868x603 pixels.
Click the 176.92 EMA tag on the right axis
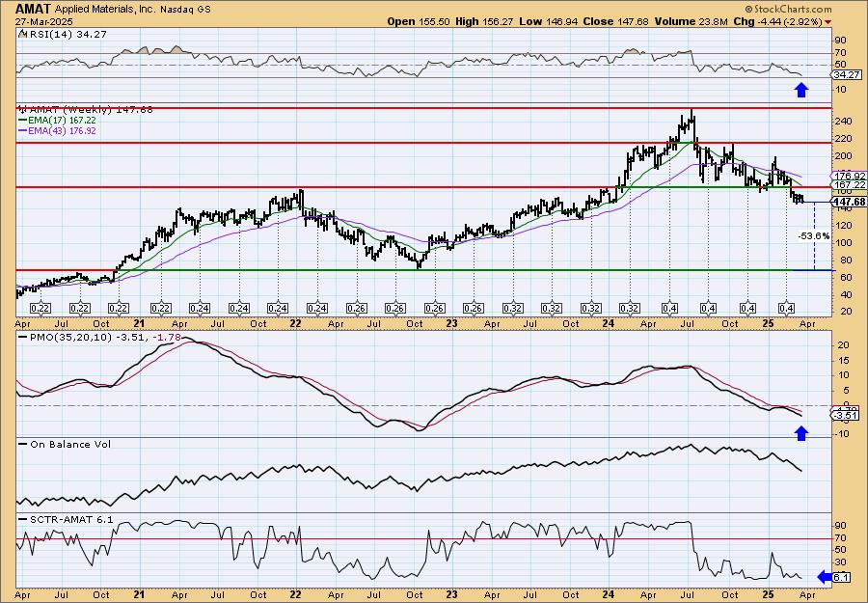[x=851, y=176]
